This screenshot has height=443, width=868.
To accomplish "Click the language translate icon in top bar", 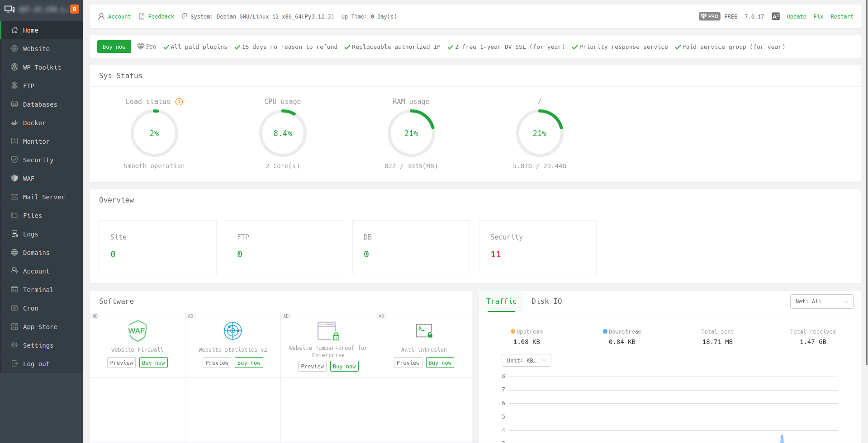I will pyautogui.click(x=775, y=17).
